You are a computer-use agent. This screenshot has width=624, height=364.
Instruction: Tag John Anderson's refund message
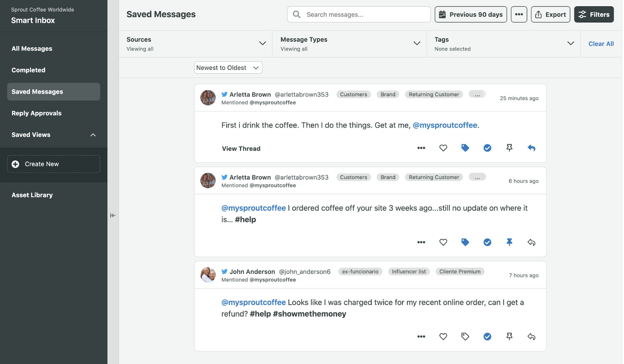(x=465, y=337)
